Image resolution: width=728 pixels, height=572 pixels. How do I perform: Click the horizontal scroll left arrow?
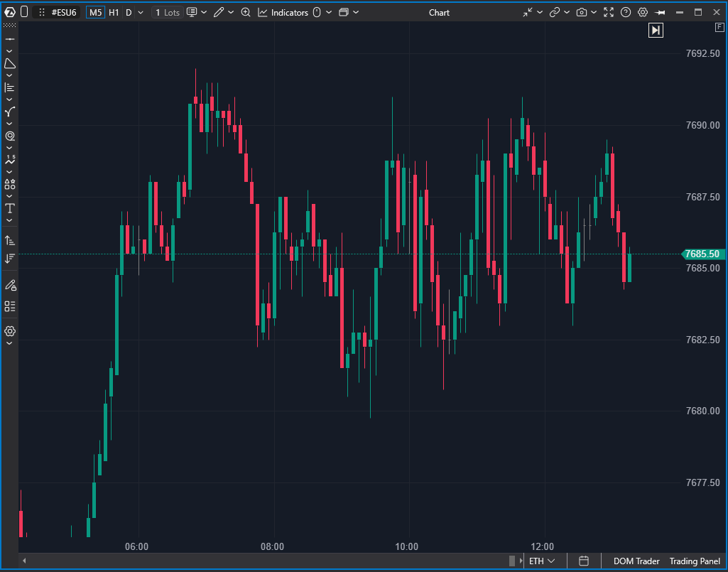click(x=24, y=561)
